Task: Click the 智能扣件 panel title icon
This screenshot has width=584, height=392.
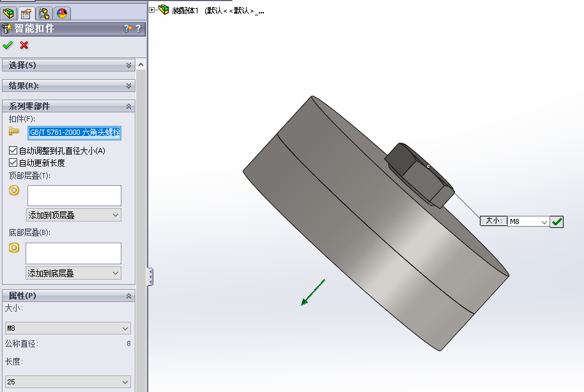Action: point(6,29)
